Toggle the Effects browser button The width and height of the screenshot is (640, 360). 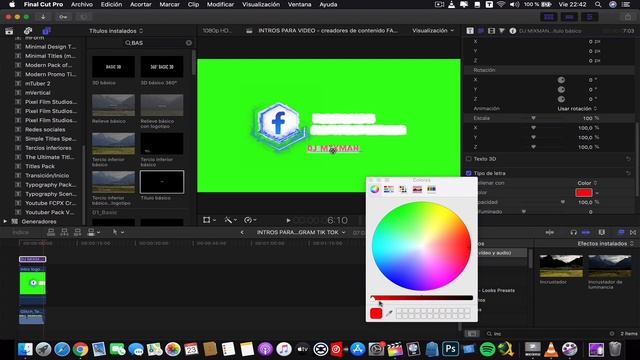tap(621, 232)
